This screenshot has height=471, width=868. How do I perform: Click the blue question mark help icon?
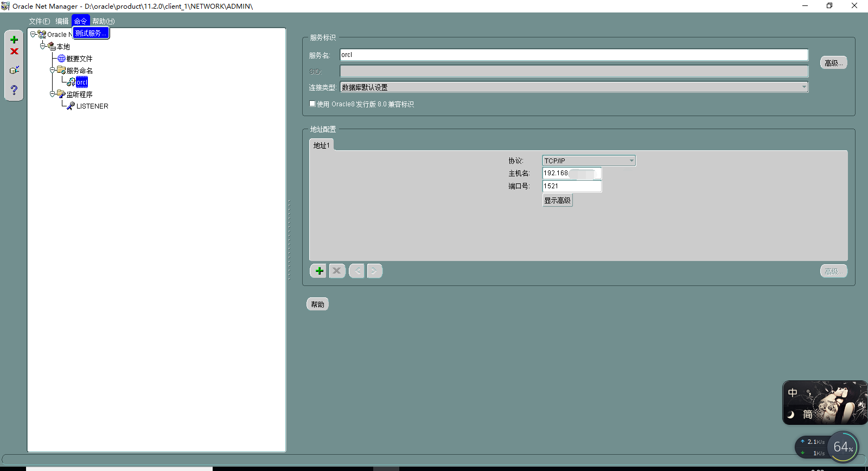pos(14,90)
